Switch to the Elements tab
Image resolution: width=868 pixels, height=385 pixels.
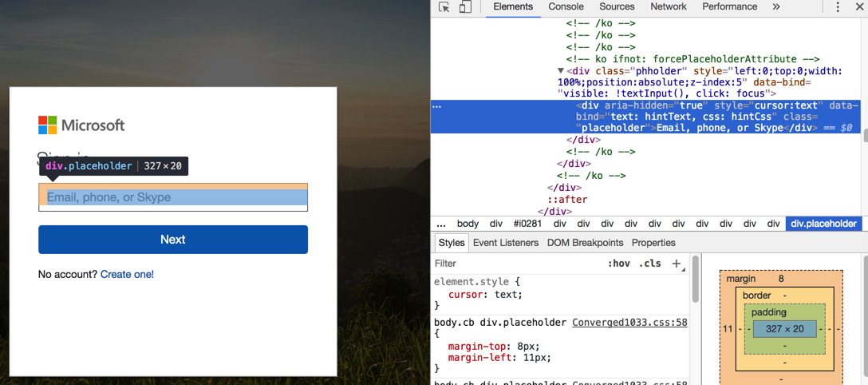point(513,6)
